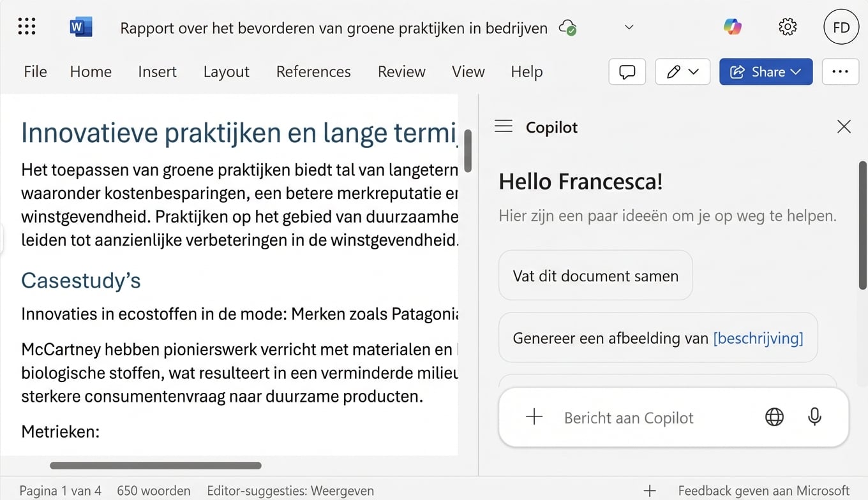
Task: Select the microphone to dictate to Copilot
Action: click(x=814, y=417)
